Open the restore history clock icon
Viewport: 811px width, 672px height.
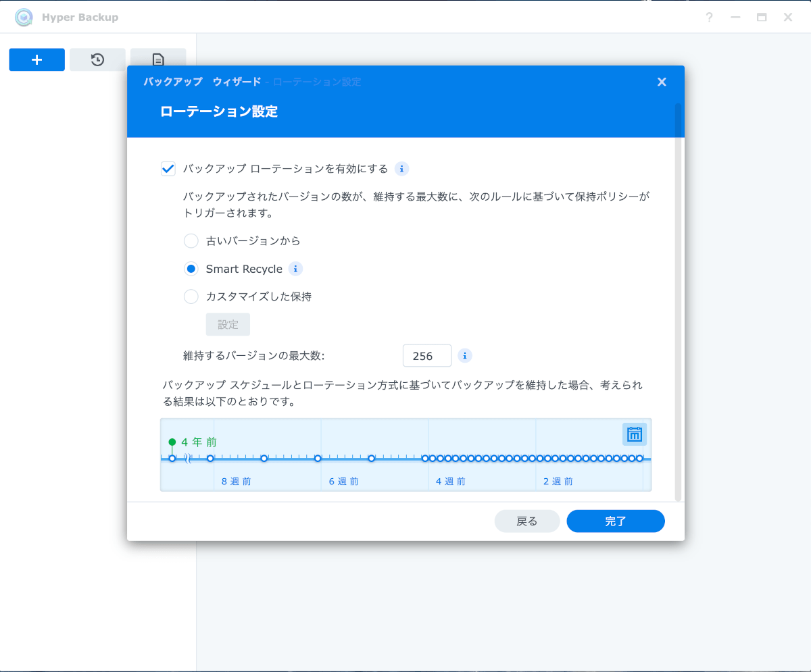coord(97,59)
